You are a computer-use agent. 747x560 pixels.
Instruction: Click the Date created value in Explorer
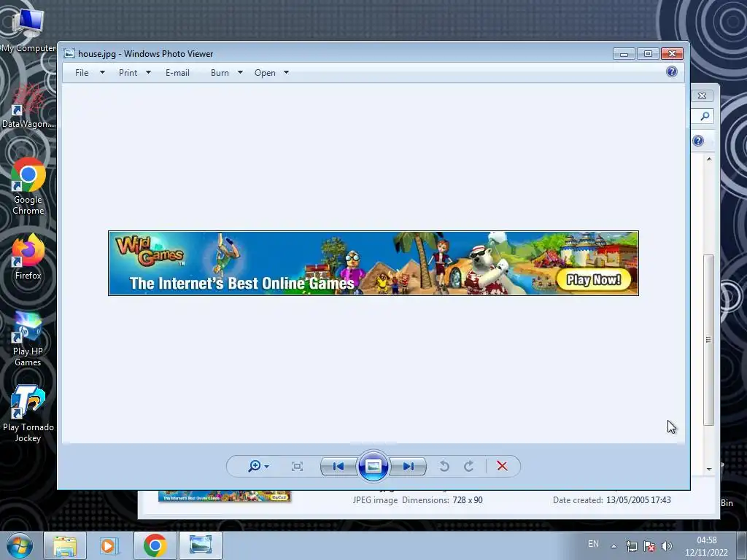(x=638, y=500)
